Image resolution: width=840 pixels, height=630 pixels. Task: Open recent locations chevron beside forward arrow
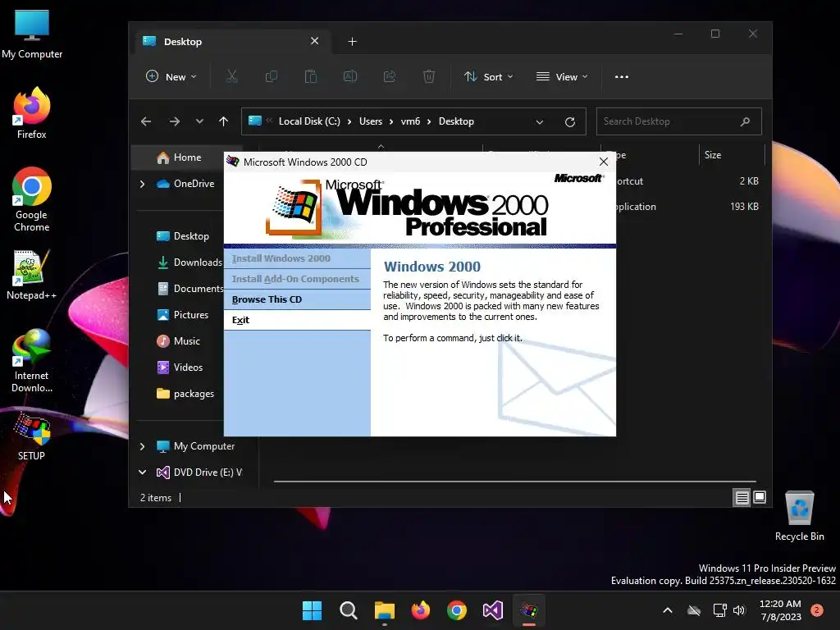199,121
